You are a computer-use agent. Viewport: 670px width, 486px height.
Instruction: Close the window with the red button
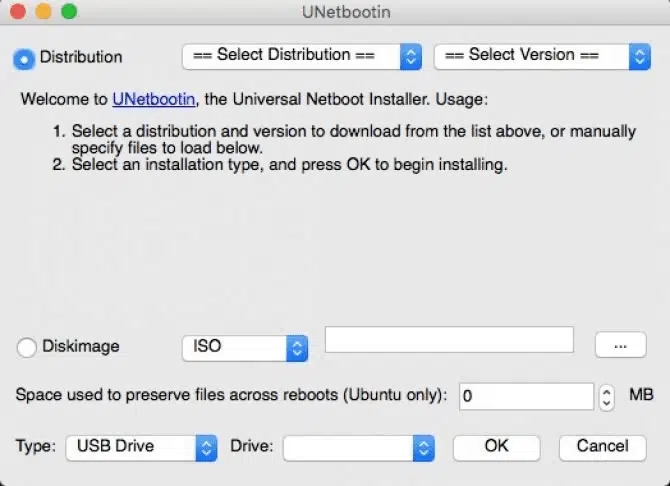tap(17, 13)
